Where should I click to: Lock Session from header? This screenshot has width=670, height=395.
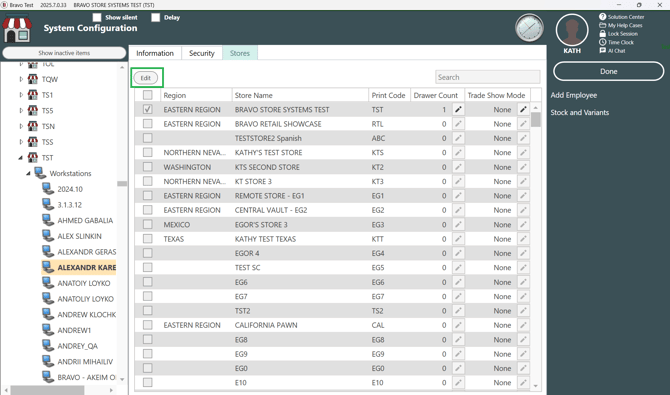click(x=618, y=34)
